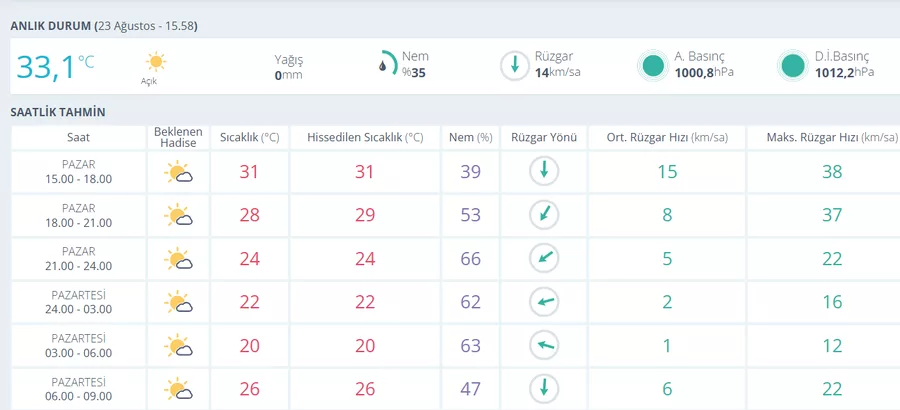Click the SAATLİK TAHMİN section heading
The width and height of the screenshot is (900, 410).
58,113
